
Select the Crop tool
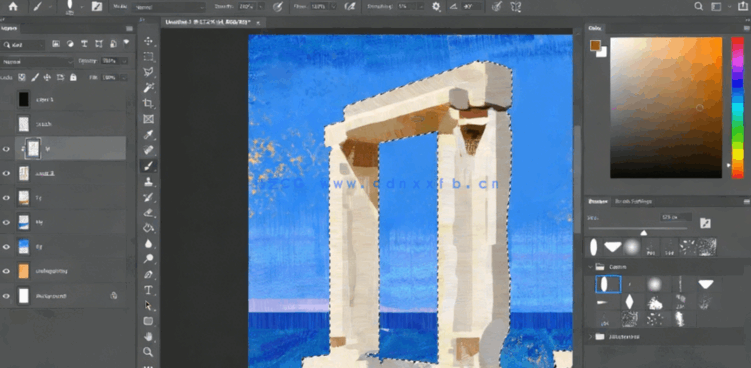click(x=148, y=103)
